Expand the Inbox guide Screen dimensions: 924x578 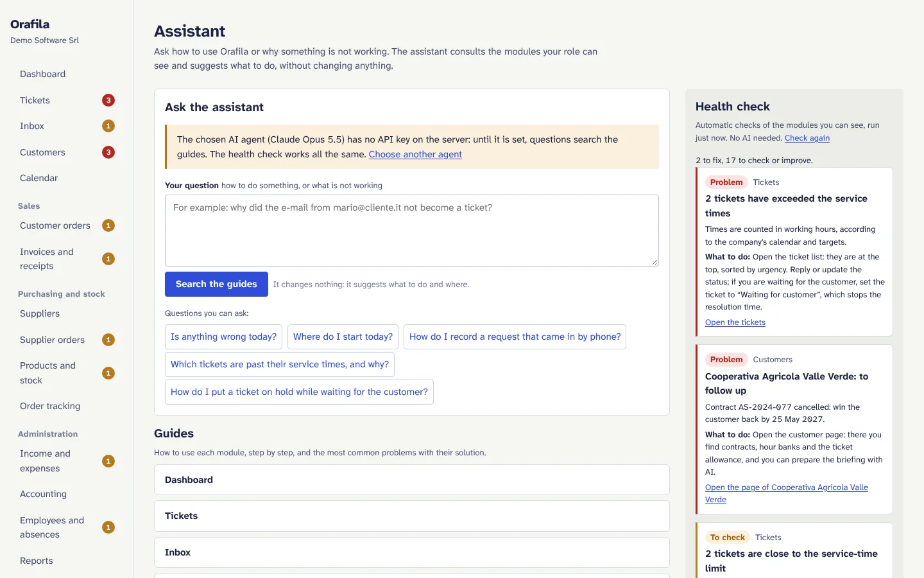point(412,552)
